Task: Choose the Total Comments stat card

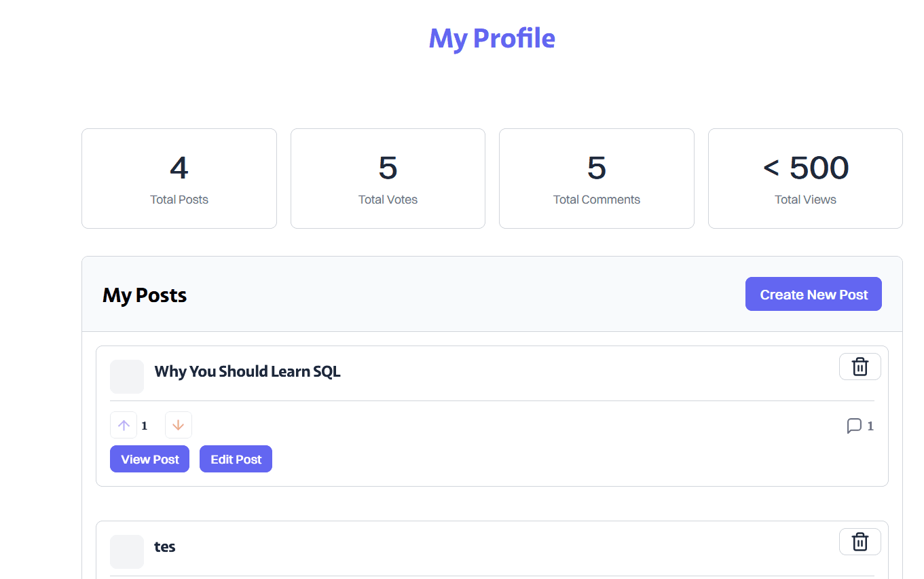Action: tap(596, 179)
